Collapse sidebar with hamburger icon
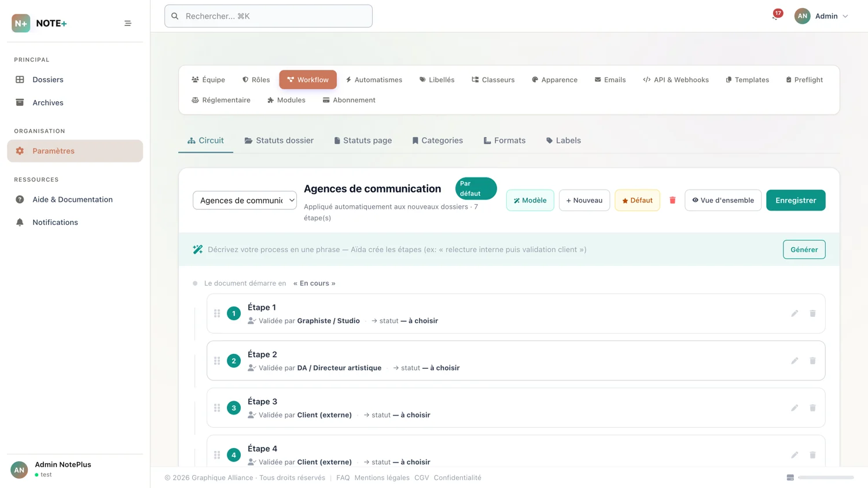This screenshot has height=488, width=868. click(128, 23)
